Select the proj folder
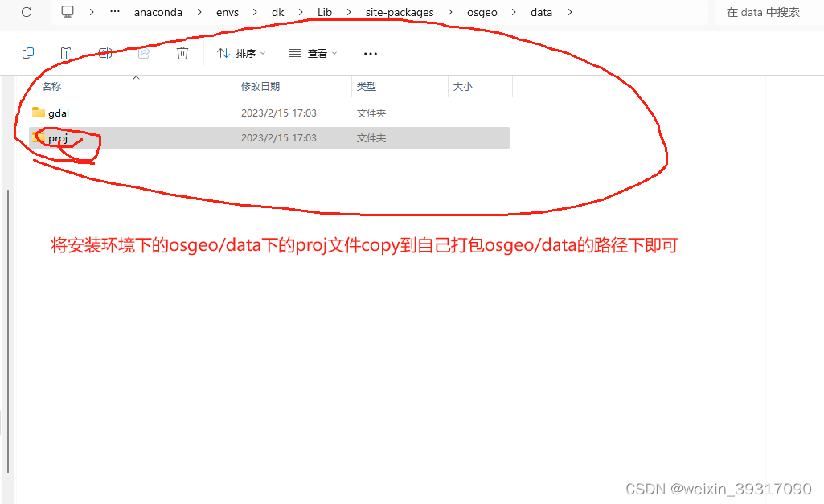Viewport: 824px width, 504px height. 58,137
